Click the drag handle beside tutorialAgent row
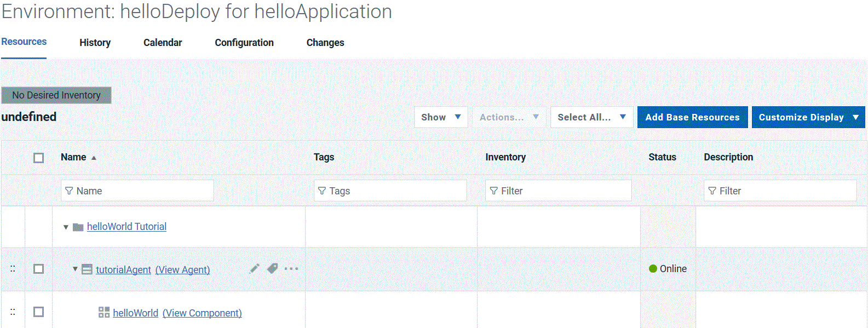The width and height of the screenshot is (868, 328). click(x=13, y=269)
